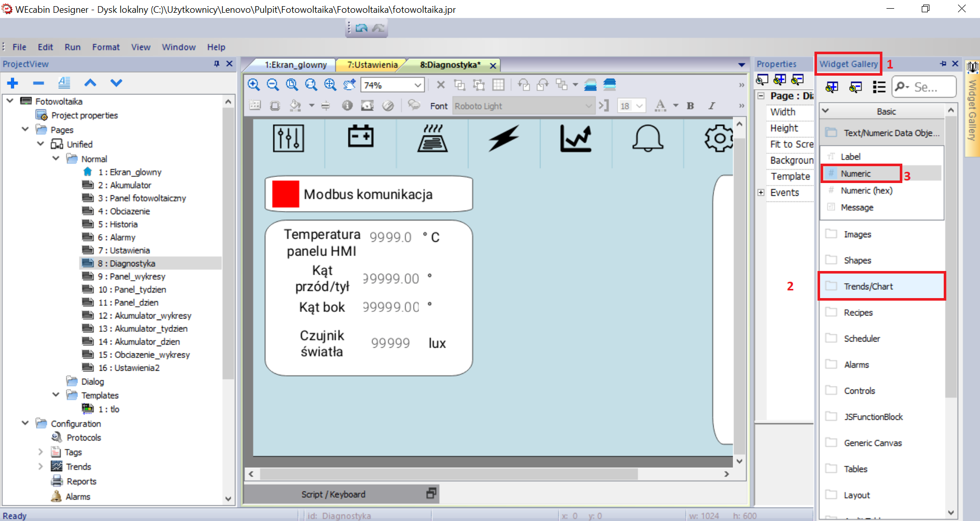This screenshot has height=521, width=980.
Task: Switch to the 1:Ekran_glowny tab
Action: 295,65
